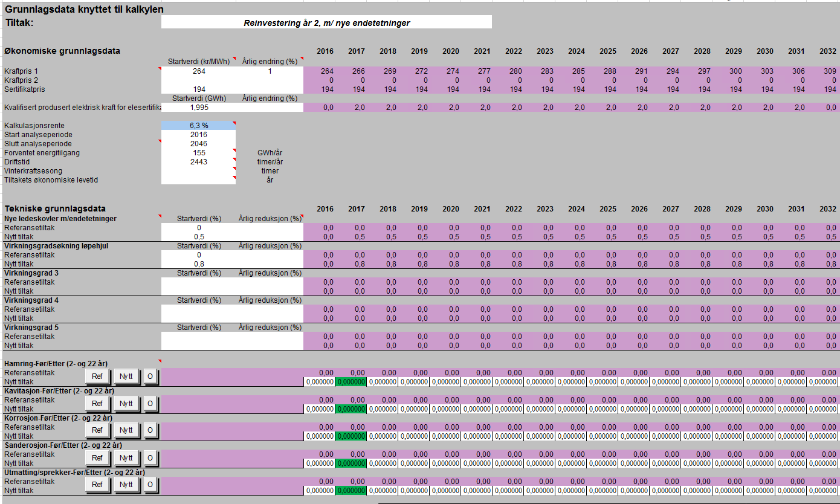840x504 pixels.
Task: Click the O button in the Korrosjon row
Action: click(150, 430)
